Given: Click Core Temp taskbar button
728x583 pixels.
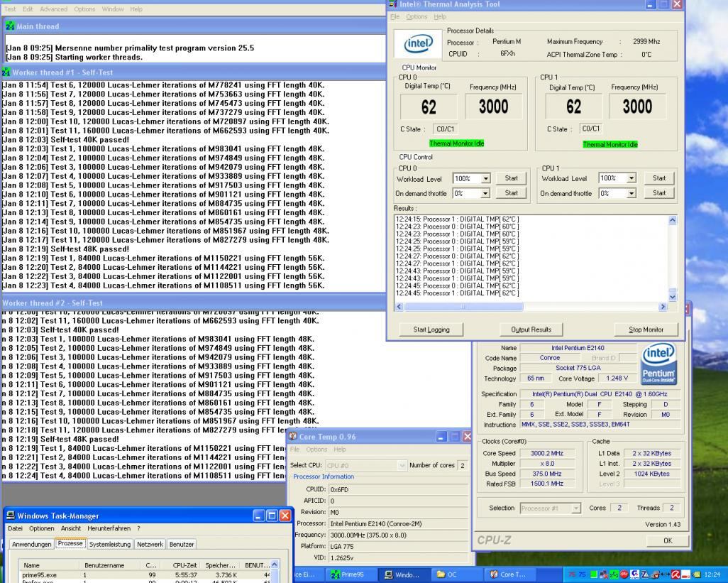Looking at the screenshot, I should click(511, 574).
